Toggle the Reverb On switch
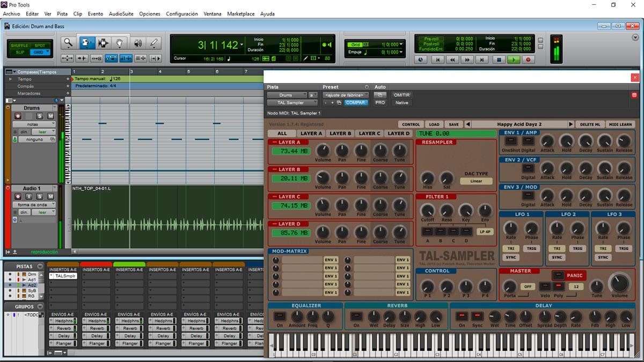Image resolution: width=644 pixels, height=362 pixels. [x=356, y=316]
